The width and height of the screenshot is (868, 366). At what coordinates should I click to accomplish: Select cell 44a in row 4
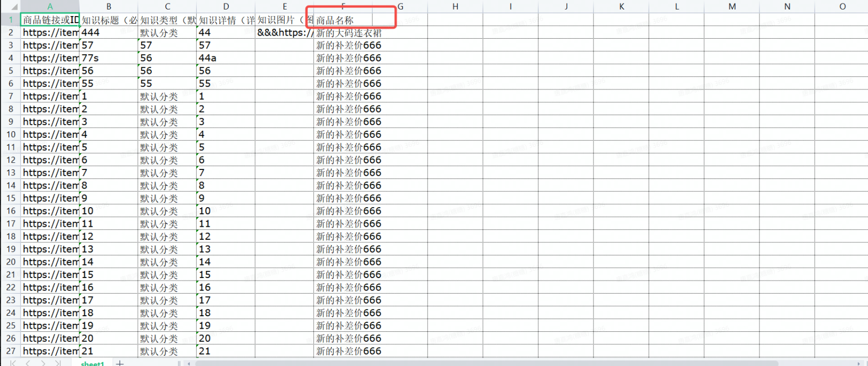pos(226,58)
